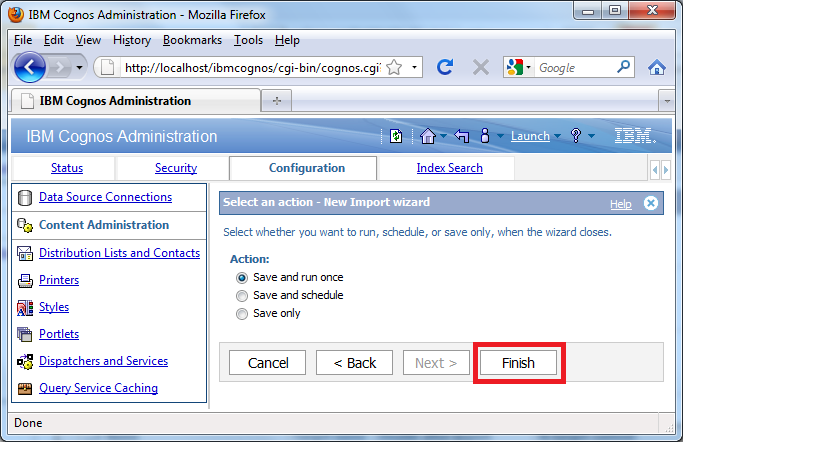Select the Configuration tab
Image resolution: width=819 pixels, height=460 pixels.
coord(307,168)
